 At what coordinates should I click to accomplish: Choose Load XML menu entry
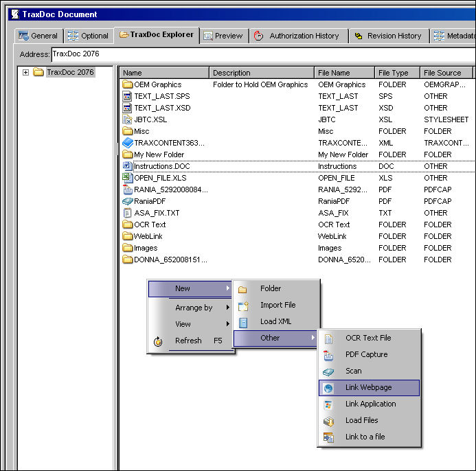[x=277, y=321]
